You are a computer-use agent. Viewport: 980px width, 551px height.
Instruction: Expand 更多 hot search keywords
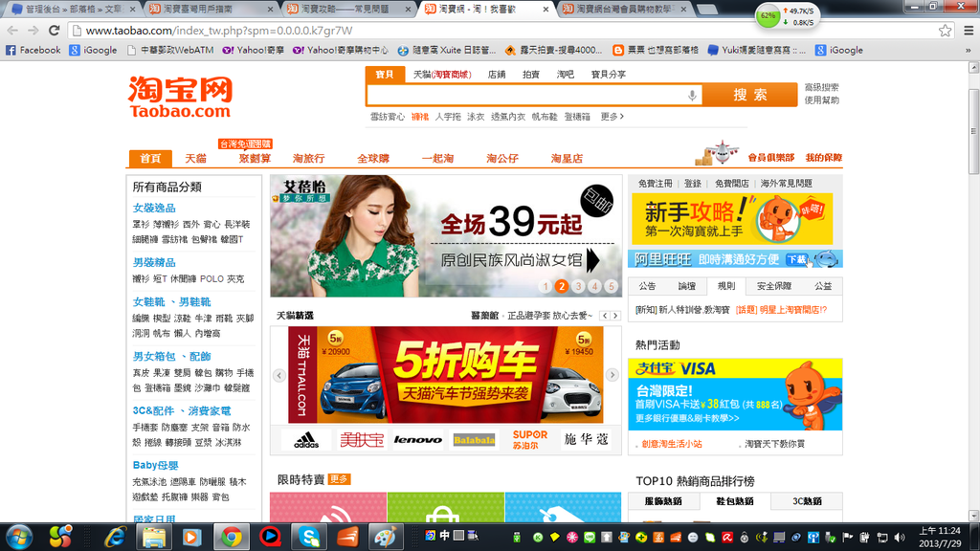click(x=612, y=117)
